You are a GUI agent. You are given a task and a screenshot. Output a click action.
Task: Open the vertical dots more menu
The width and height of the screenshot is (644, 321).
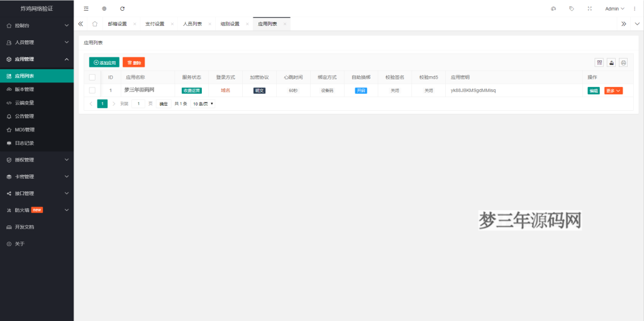pyautogui.click(x=635, y=9)
